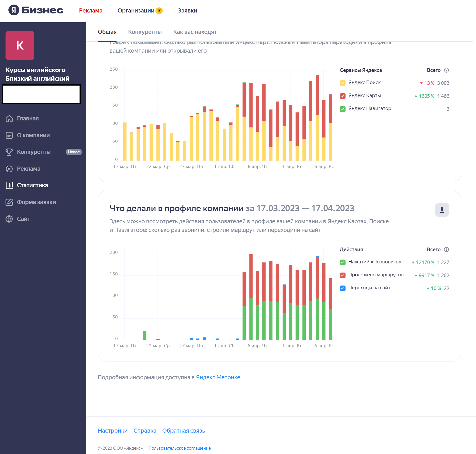Click the Статистика bar chart icon
The height and width of the screenshot is (454, 476).
click(x=9, y=185)
